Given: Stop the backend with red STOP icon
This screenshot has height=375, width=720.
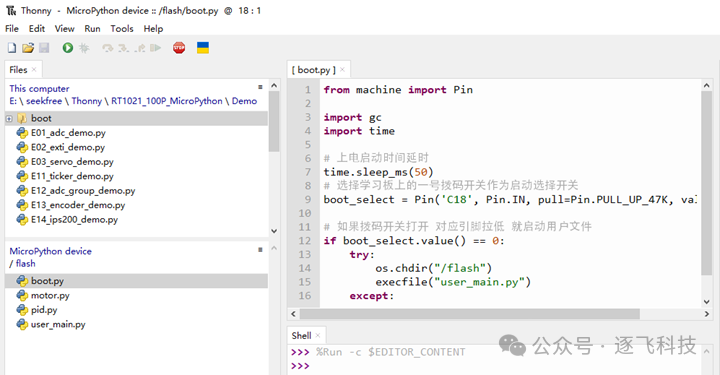Looking at the screenshot, I should pos(179,48).
